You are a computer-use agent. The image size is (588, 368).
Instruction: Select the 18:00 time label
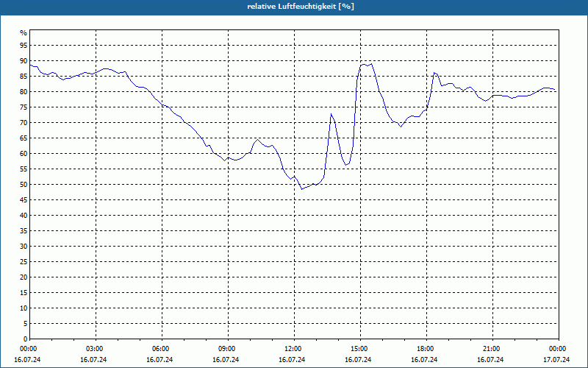[425, 349]
